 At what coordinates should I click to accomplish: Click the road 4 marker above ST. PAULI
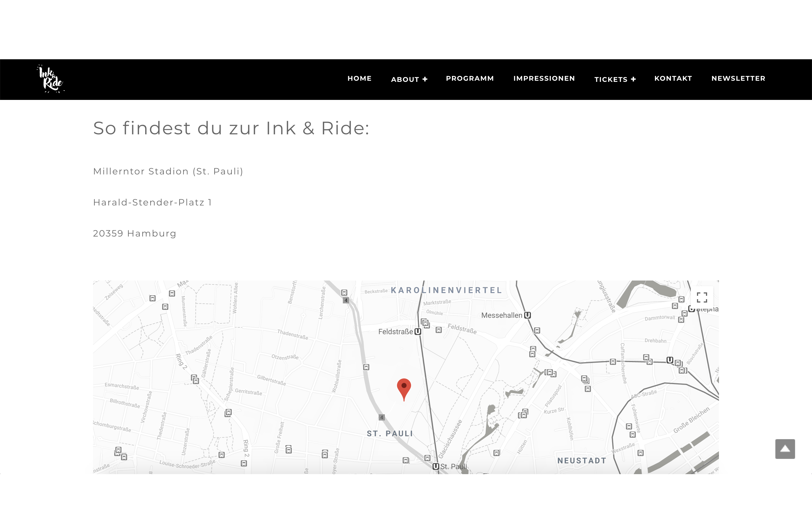tap(381, 417)
